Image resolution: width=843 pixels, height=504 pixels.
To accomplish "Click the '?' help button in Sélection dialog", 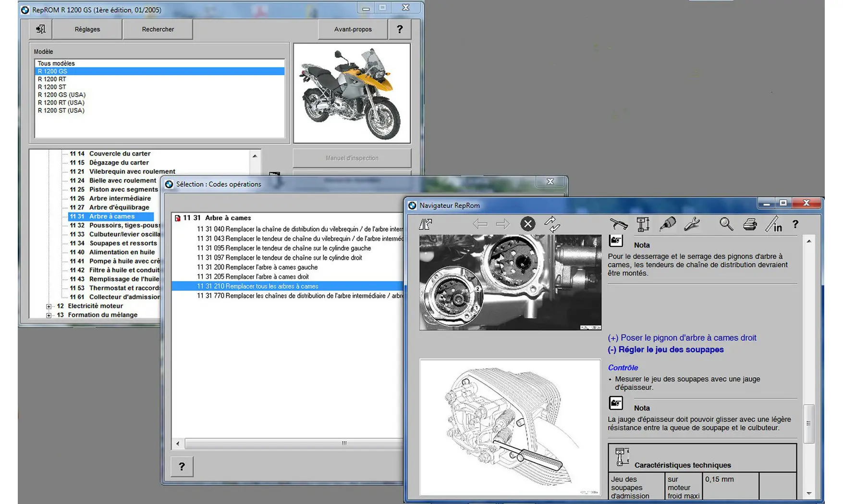I will coord(182,466).
